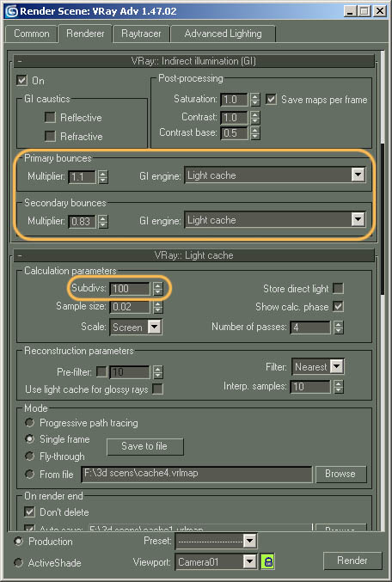Toggle Don't delete checkbox
Screen dimensions: 392x582
point(29,512)
